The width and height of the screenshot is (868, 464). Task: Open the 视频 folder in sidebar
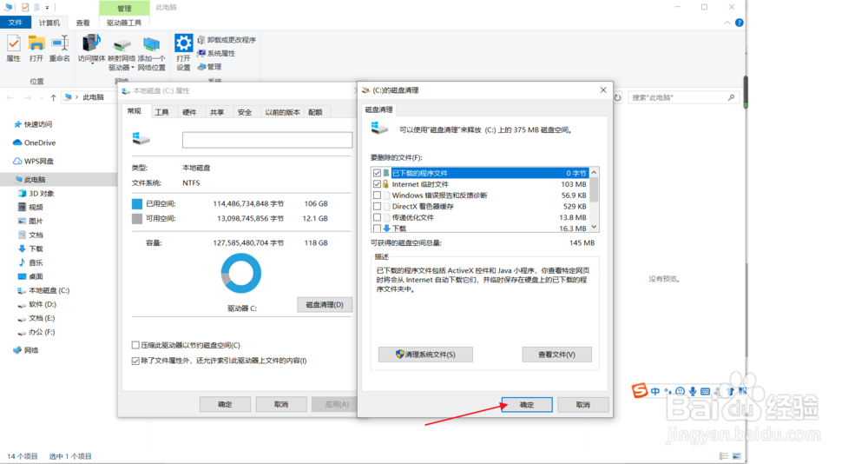click(30, 207)
